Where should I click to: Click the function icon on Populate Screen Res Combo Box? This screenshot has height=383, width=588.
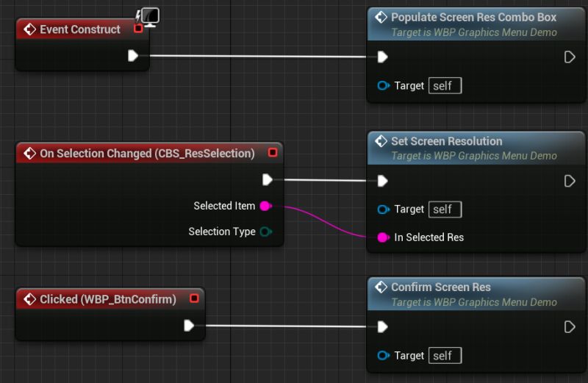(x=381, y=17)
